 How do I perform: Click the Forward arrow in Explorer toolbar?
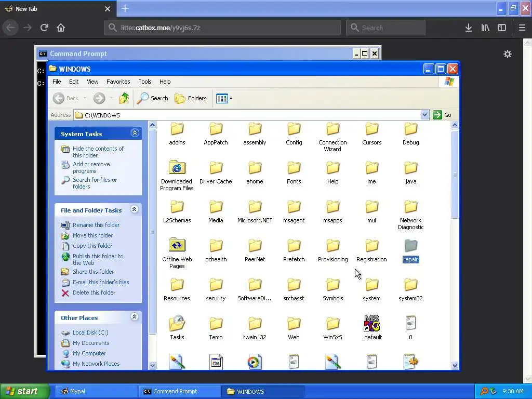(99, 98)
